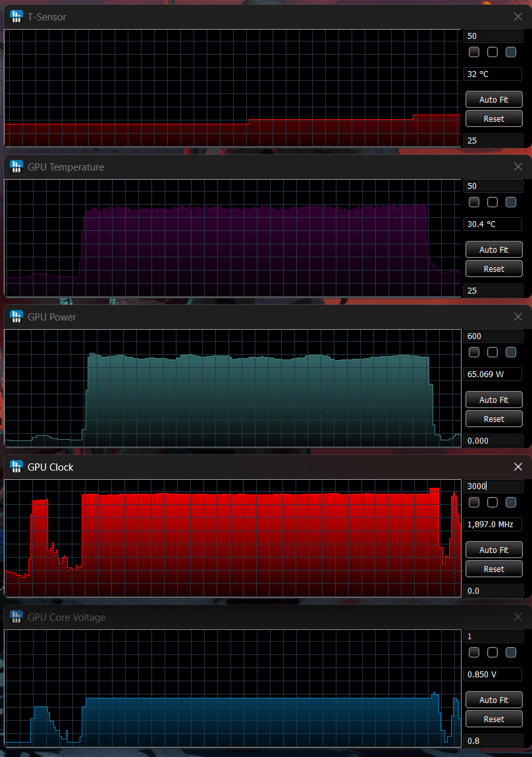The height and width of the screenshot is (757, 532).
Task: Click the 65.069 W current value readout
Action: click(x=493, y=375)
